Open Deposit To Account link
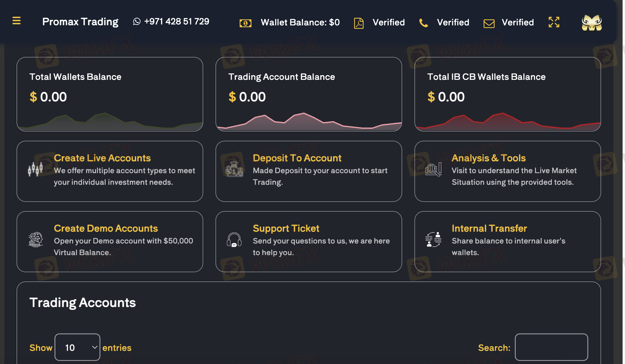The image size is (625, 364). (x=297, y=158)
